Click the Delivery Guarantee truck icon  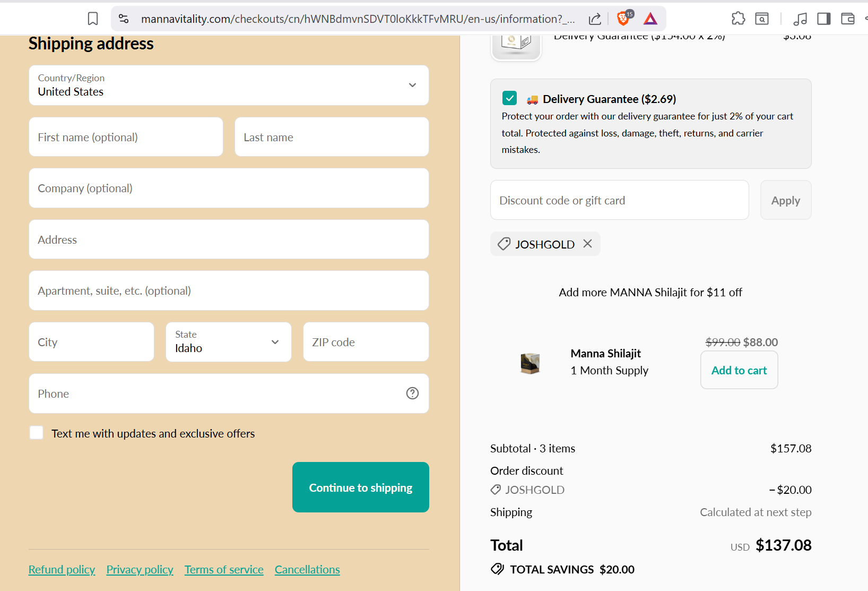coord(532,99)
